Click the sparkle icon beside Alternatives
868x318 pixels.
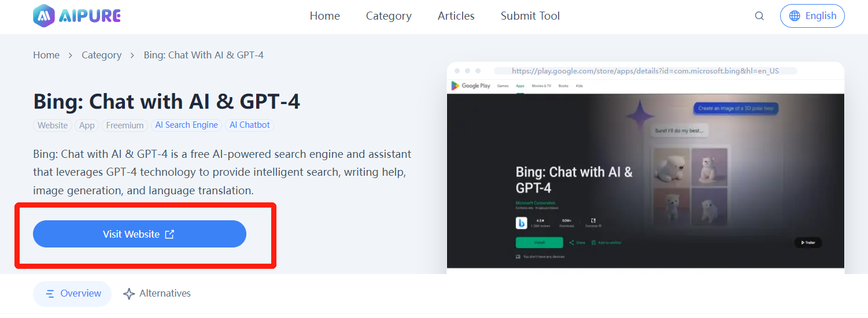point(129,294)
